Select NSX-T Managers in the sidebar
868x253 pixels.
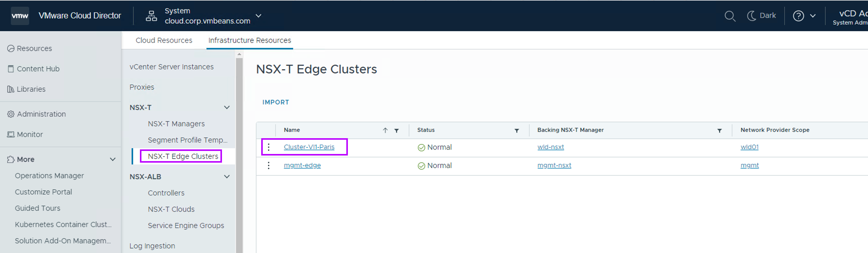[x=176, y=124]
